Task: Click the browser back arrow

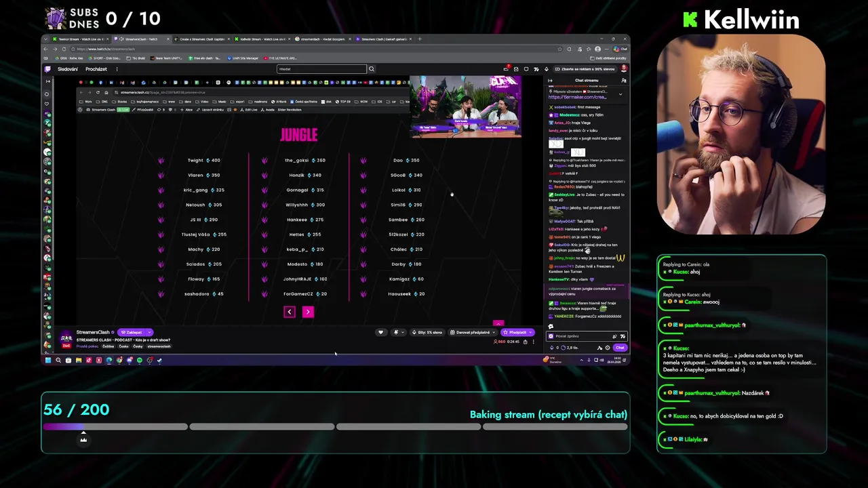Action: pyautogui.click(x=46, y=49)
